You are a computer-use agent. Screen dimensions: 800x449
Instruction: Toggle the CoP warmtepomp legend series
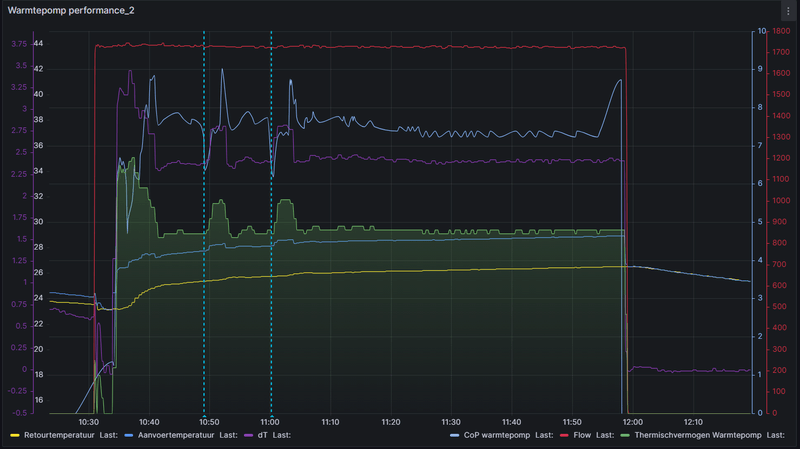[x=496, y=435]
